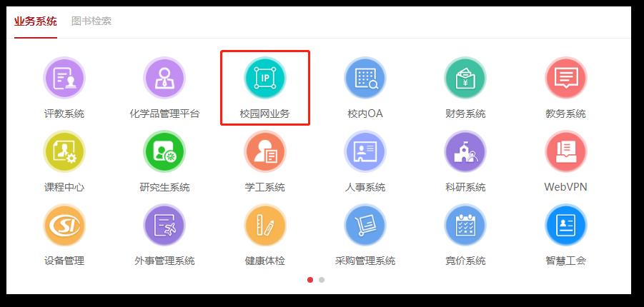
Task: Open the 课程中心 icon
Action: coord(64,151)
